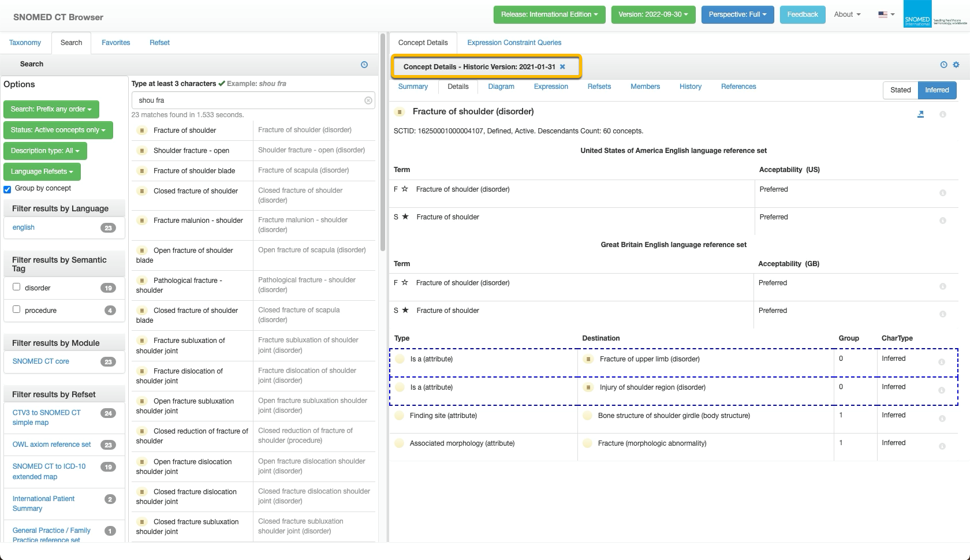
Task: Click info icon on Injury of shoulder region row
Action: [x=942, y=390]
